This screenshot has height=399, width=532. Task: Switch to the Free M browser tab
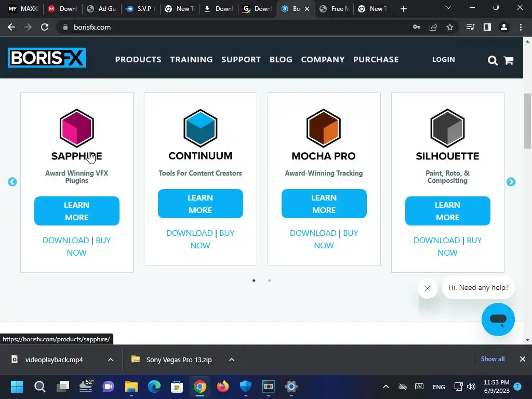point(334,9)
